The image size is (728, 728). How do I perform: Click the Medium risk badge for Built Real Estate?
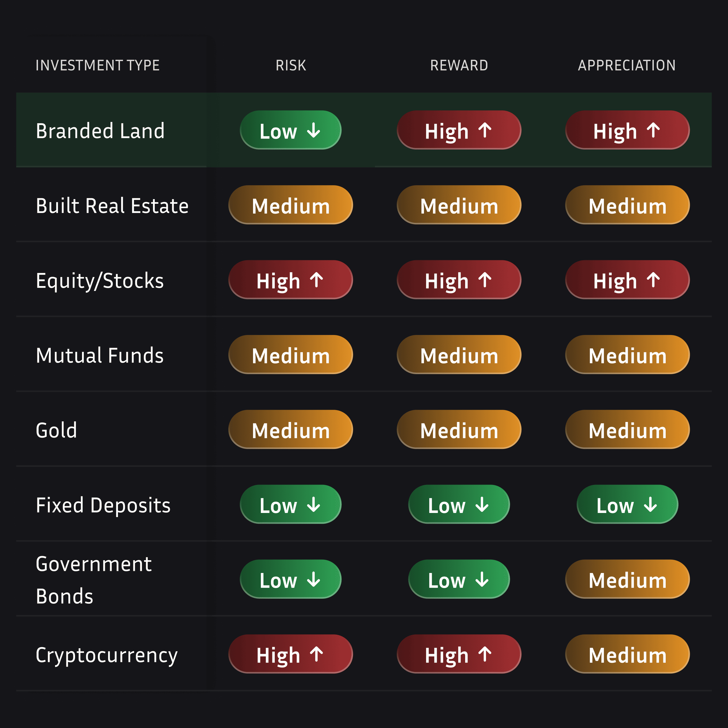(290, 205)
